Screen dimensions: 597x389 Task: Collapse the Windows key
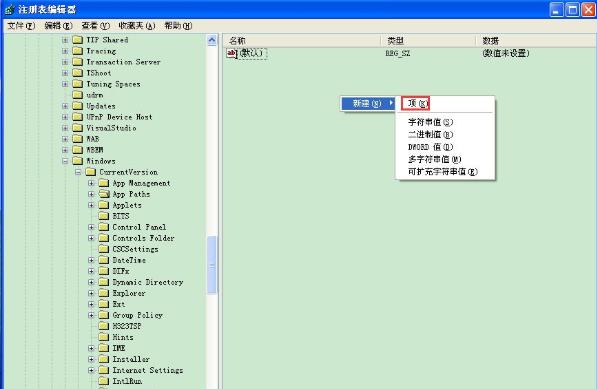65,161
